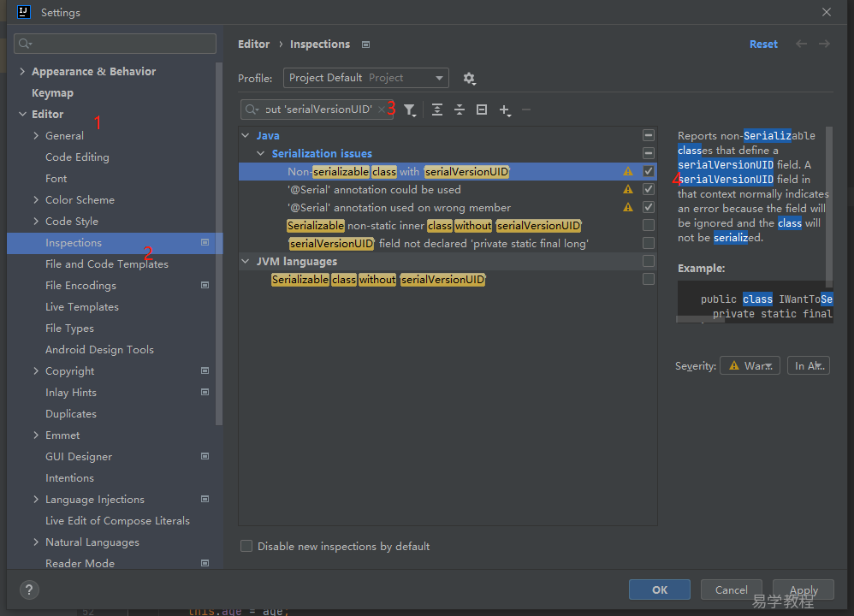Viewport: 854px width, 616px height.
Task: Click the settings tree vertical scrollbar
Action: (219, 244)
